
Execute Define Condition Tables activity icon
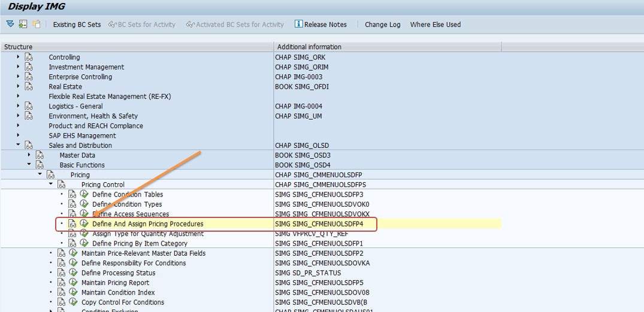tap(84, 194)
